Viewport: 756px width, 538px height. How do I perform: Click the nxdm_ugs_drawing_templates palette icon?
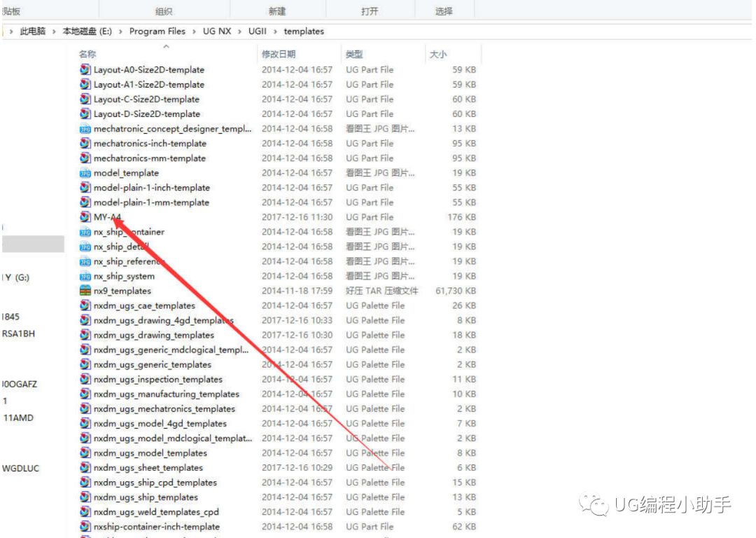85,335
